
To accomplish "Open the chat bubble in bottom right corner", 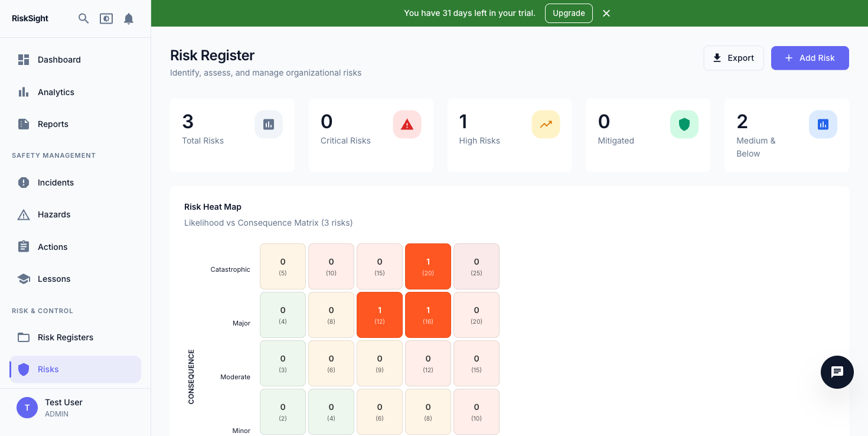I will pyautogui.click(x=837, y=372).
